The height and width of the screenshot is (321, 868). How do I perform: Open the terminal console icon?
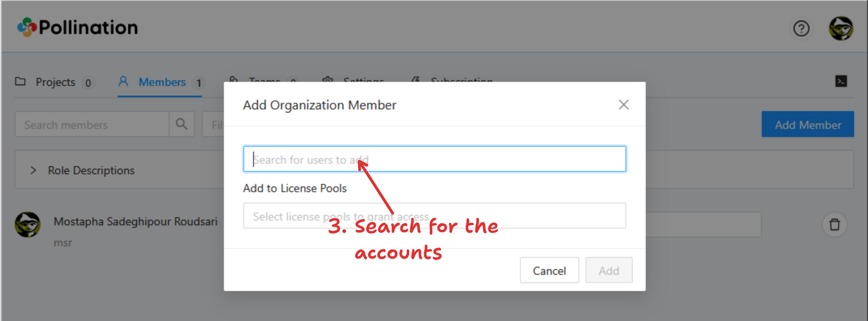click(841, 81)
